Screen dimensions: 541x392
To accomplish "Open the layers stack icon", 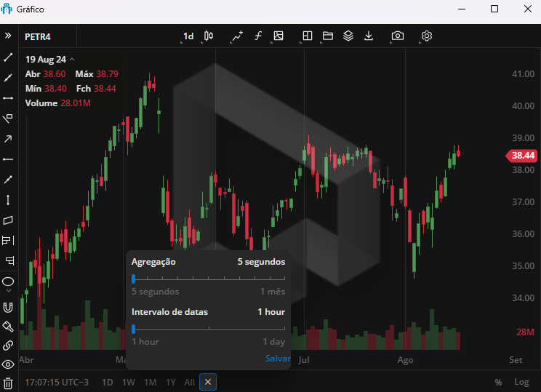I will click(348, 36).
